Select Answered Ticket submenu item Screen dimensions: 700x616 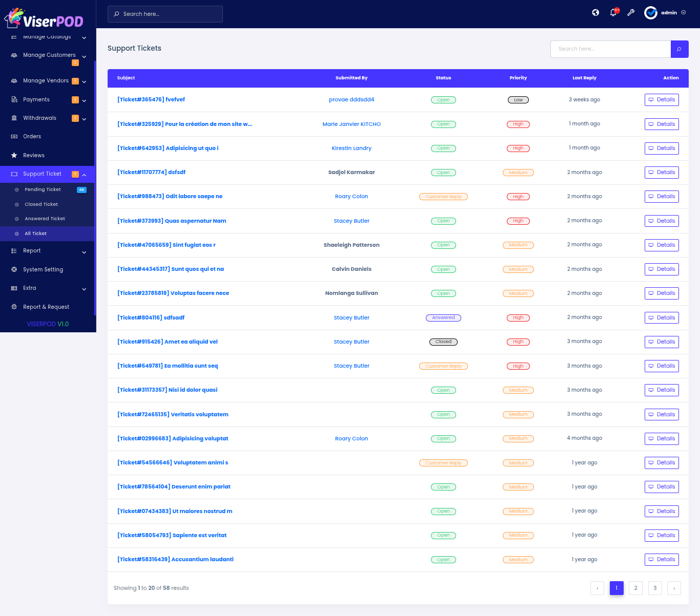point(45,219)
